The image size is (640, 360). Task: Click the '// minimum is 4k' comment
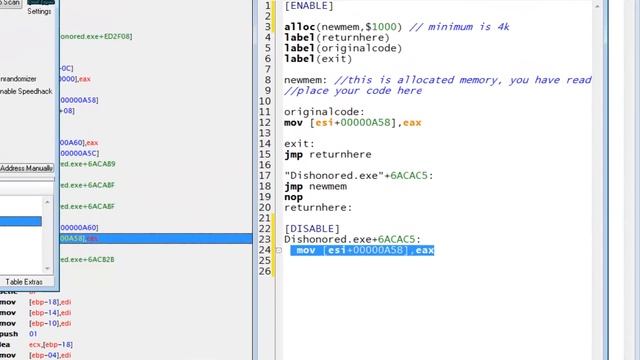point(459,27)
